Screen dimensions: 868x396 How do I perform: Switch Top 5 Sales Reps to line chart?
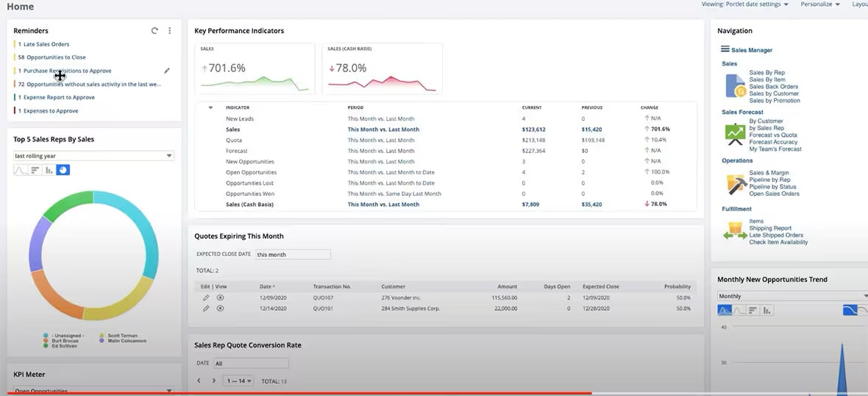21,170
